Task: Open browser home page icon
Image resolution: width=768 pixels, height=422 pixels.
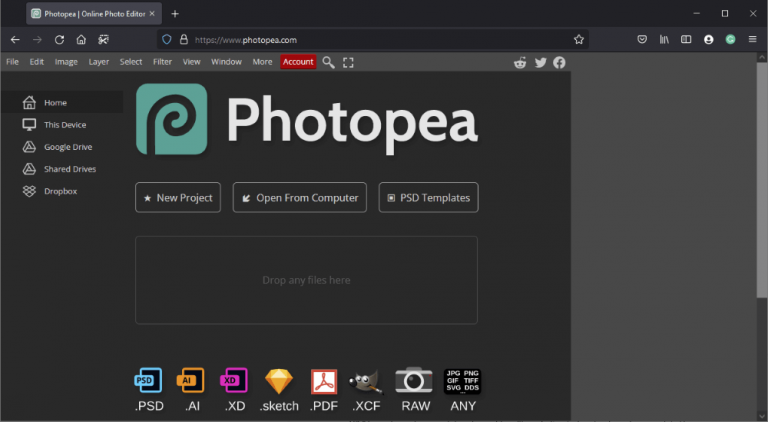Action: tap(81, 40)
